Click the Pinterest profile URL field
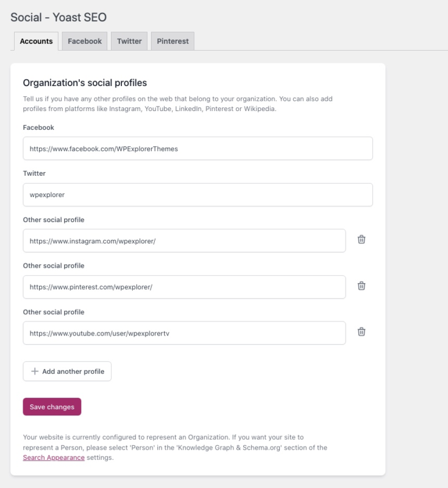This screenshot has height=488, width=448. pos(184,287)
